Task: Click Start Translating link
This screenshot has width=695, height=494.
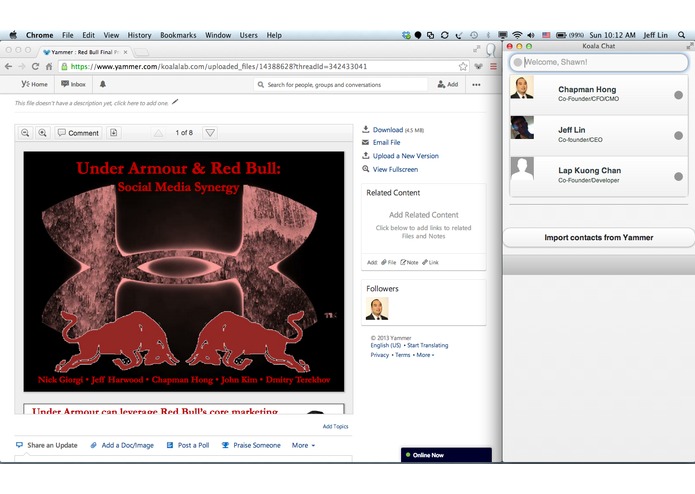Action: (428, 345)
